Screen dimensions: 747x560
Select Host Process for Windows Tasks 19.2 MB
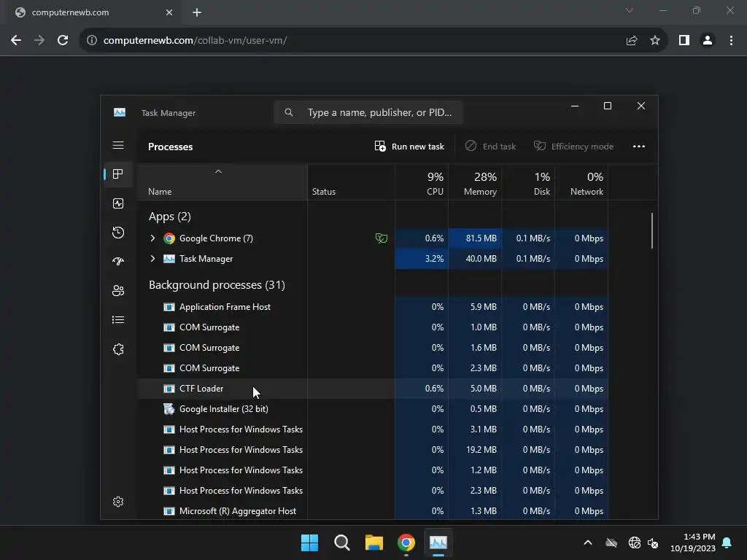[373, 449]
